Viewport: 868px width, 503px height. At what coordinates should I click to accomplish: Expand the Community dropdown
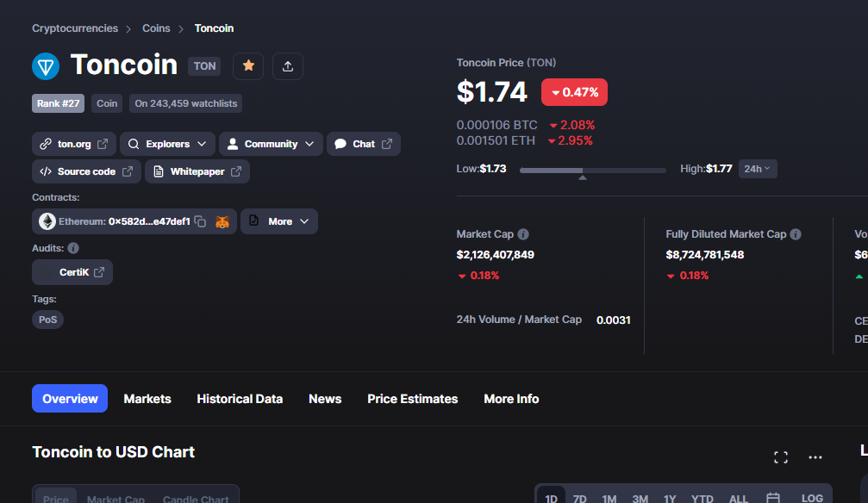click(271, 144)
